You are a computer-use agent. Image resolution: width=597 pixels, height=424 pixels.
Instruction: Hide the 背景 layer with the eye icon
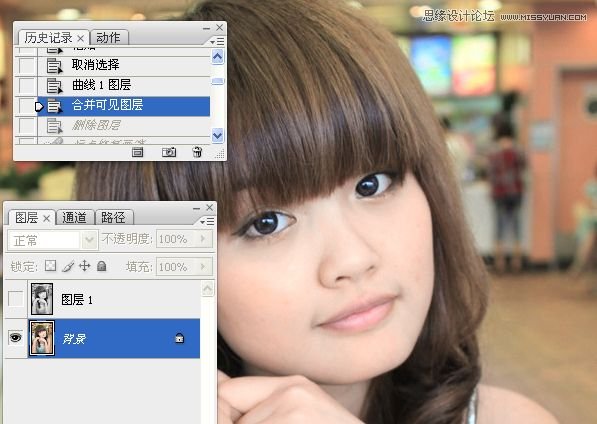[x=16, y=338]
